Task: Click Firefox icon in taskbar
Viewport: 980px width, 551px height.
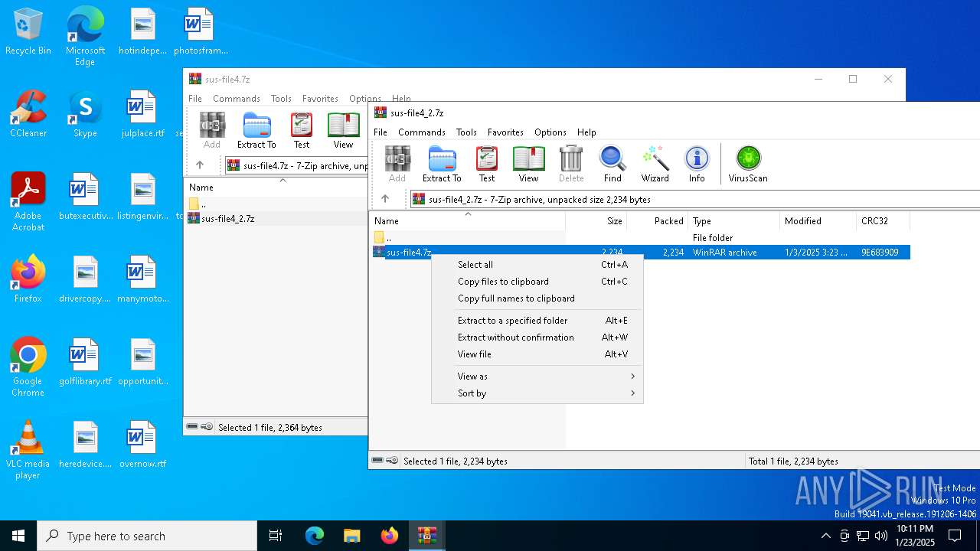Action: [x=390, y=536]
